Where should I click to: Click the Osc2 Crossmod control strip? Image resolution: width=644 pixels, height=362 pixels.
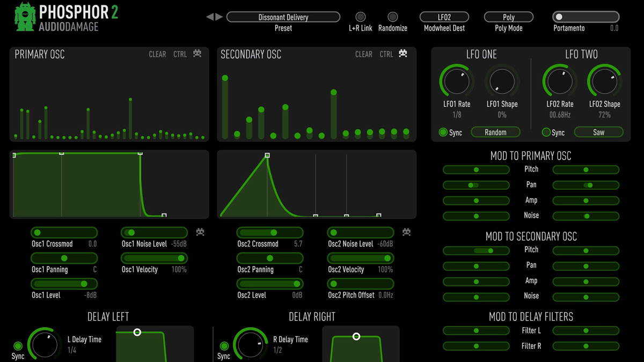(x=270, y=232)
